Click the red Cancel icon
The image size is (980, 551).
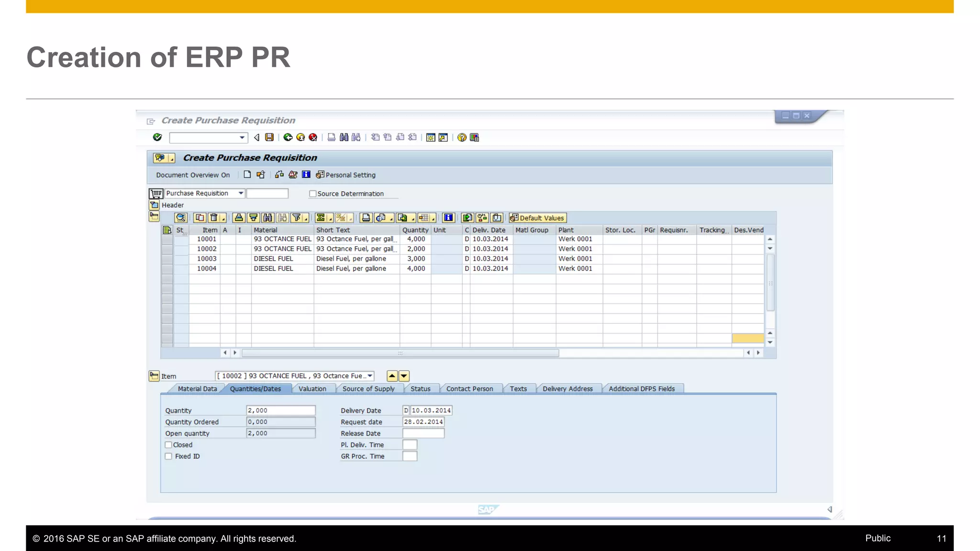pyautogui.click(x=313, y=137)
